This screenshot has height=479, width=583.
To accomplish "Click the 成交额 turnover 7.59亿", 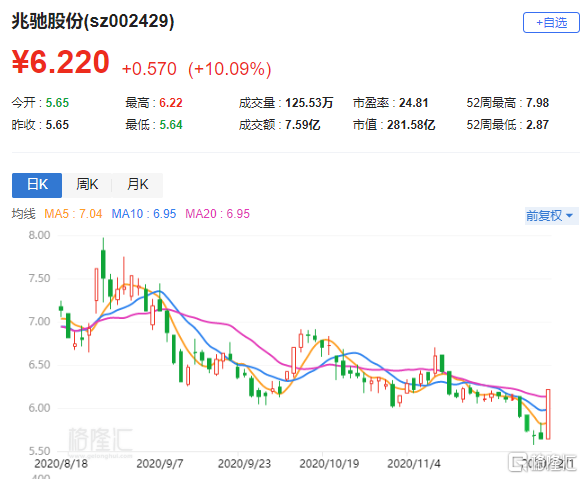I will [302, 125].
